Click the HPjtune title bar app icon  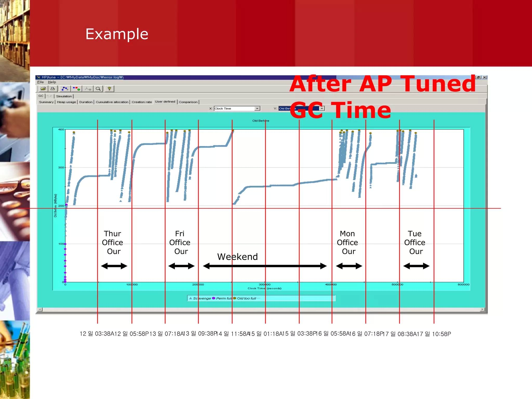(39, 77)
